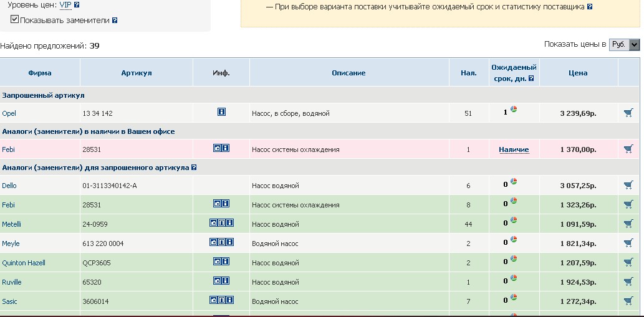The width and height of the screenshot is (644, 317).
Task: Open the middle document icon in the Meyle row
Action: coord(221,242)
